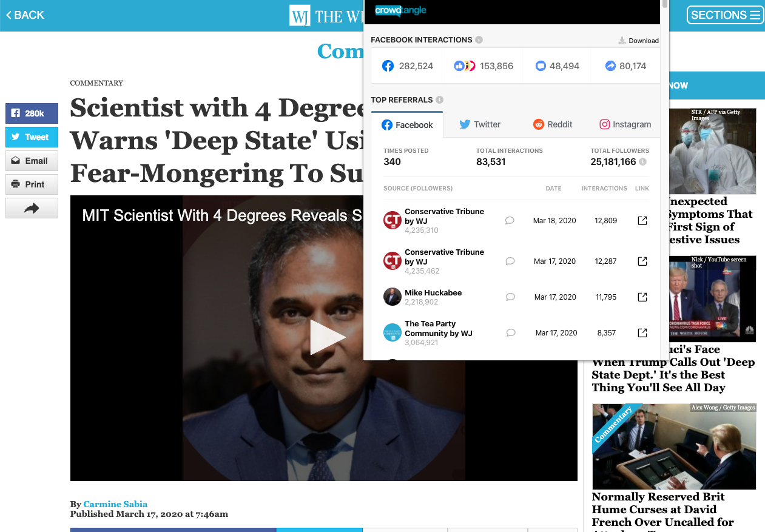765x532 pixels.
Task: Open Carmine Sabia's author page
Action: click(115, 504)
